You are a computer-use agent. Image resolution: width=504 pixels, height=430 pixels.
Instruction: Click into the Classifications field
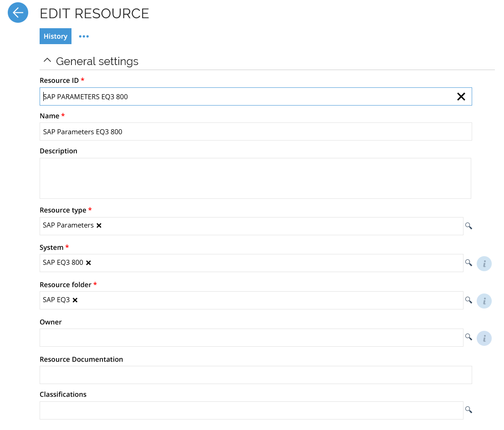pos(251,410)
